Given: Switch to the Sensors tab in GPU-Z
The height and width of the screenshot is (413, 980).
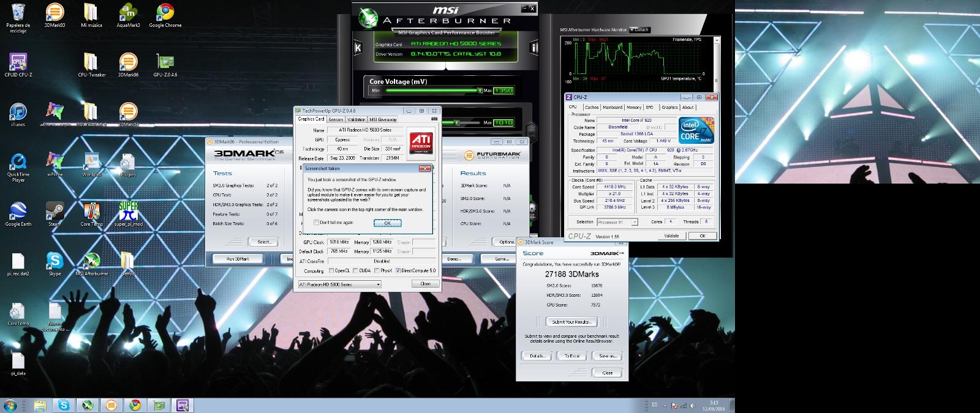Looking at the screenshot, I should [x=336, y=120].
